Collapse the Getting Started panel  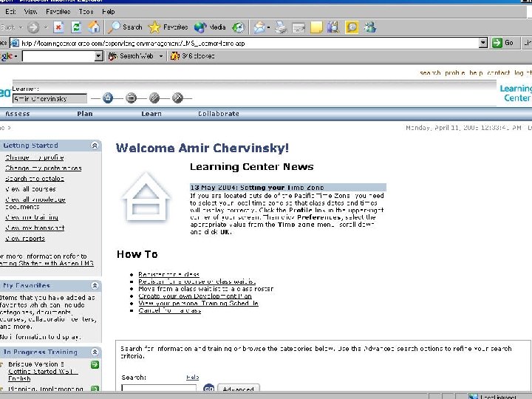(95, 146)
